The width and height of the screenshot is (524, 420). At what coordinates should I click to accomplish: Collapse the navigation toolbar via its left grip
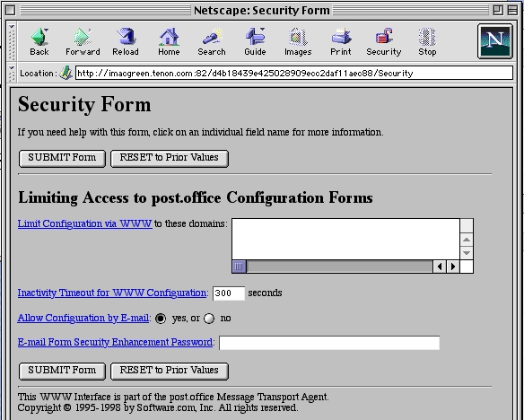pos(12,41)
